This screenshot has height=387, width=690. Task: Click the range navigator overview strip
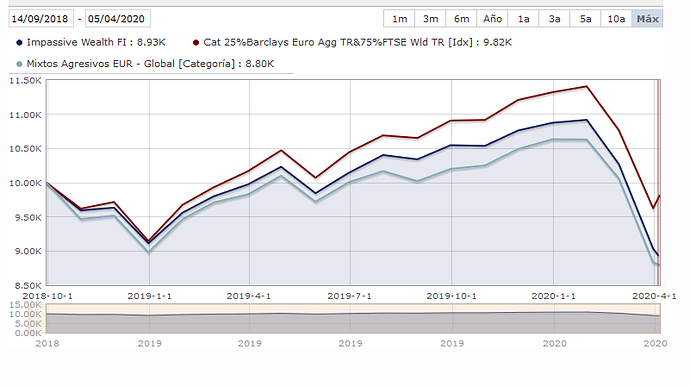pyautogui.click(x=353, y=318)
